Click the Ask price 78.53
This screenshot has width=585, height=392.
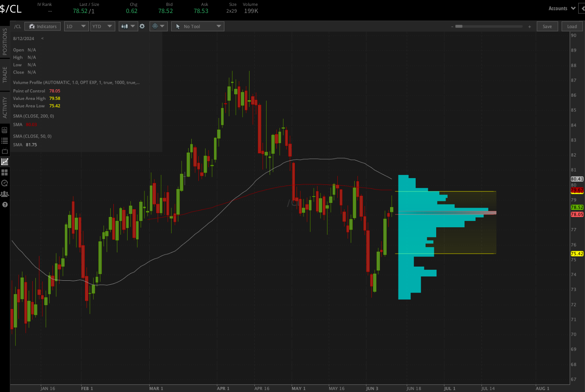point(201,11)
